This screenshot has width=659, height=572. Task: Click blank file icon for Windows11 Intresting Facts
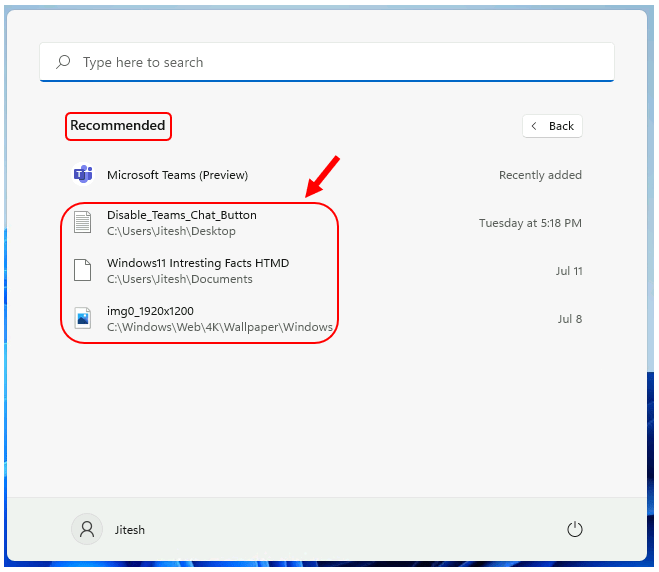tap(82, 270)
